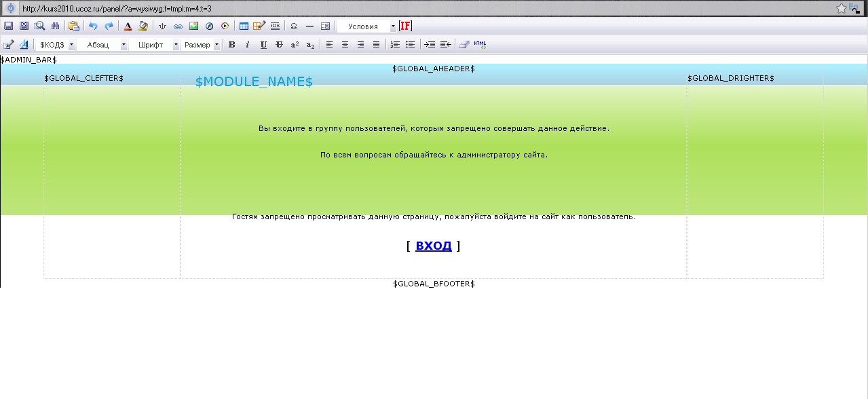
Task: Save the template with the floppy disk icon
Action: [8, 26]
